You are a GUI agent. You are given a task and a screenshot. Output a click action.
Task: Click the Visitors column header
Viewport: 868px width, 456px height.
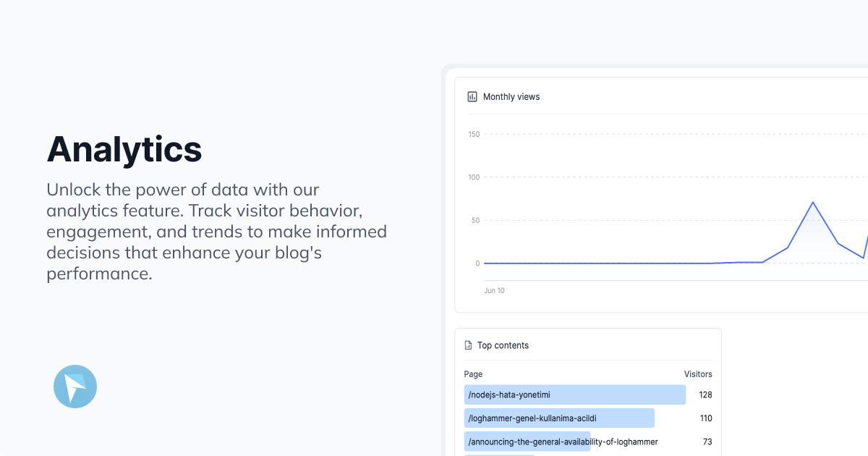coord(698,374)
